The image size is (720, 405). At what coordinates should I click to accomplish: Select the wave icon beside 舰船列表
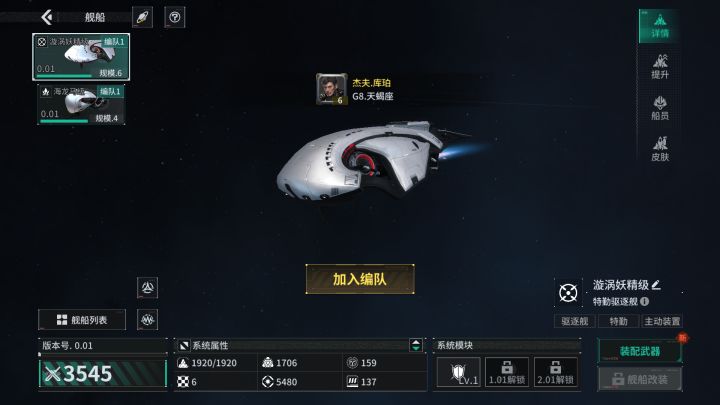tap(147, 319)
